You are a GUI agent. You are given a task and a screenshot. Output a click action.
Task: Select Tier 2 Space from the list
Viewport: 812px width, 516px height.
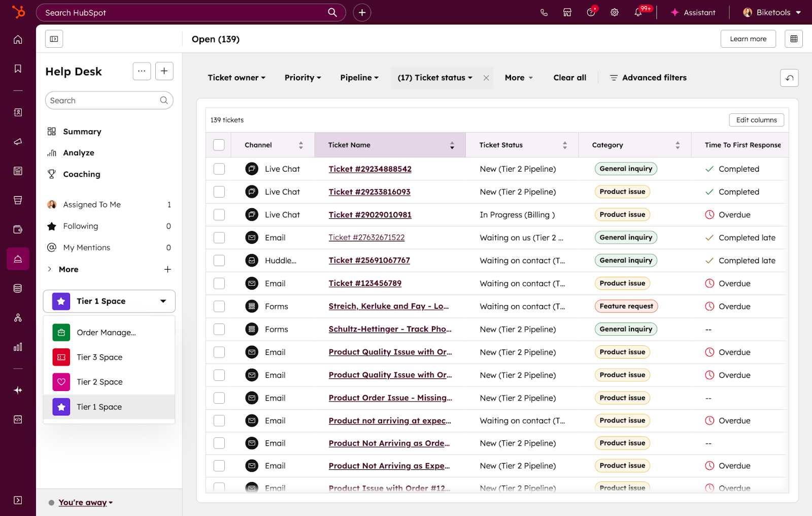tap(99, 382)
